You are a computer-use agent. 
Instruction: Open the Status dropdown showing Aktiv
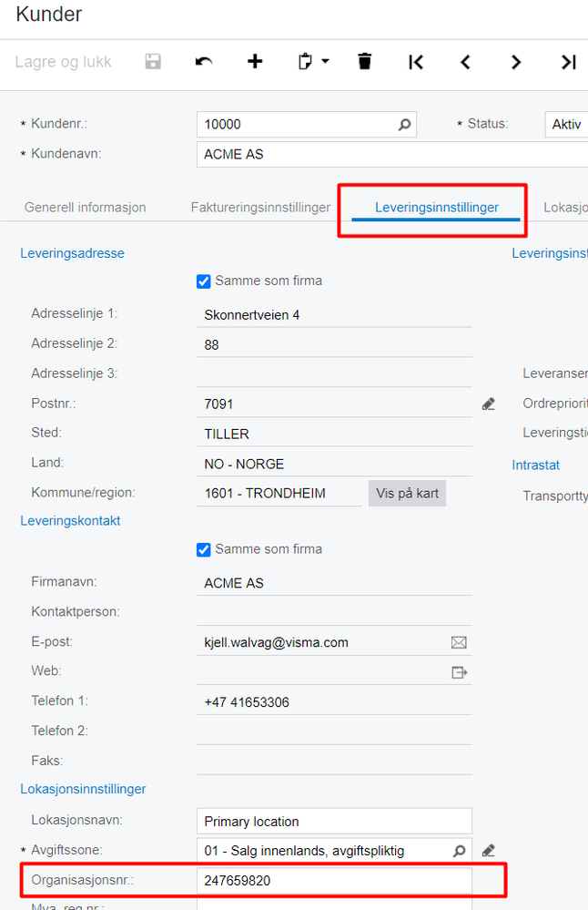coord(566,124)
